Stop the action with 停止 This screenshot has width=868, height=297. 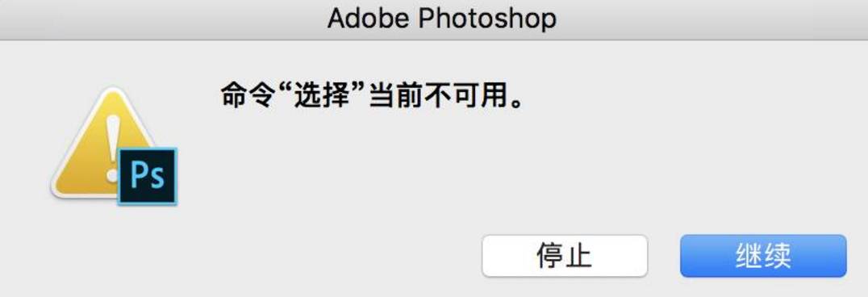565,256
